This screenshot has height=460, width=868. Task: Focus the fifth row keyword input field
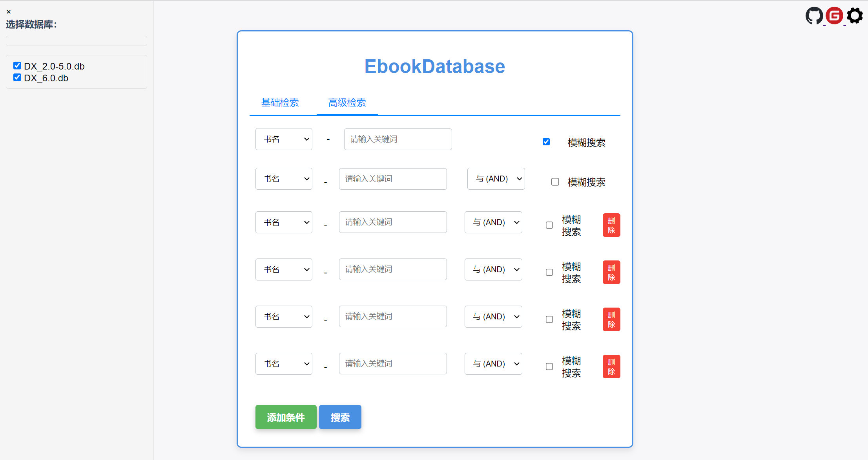point(393,316)
